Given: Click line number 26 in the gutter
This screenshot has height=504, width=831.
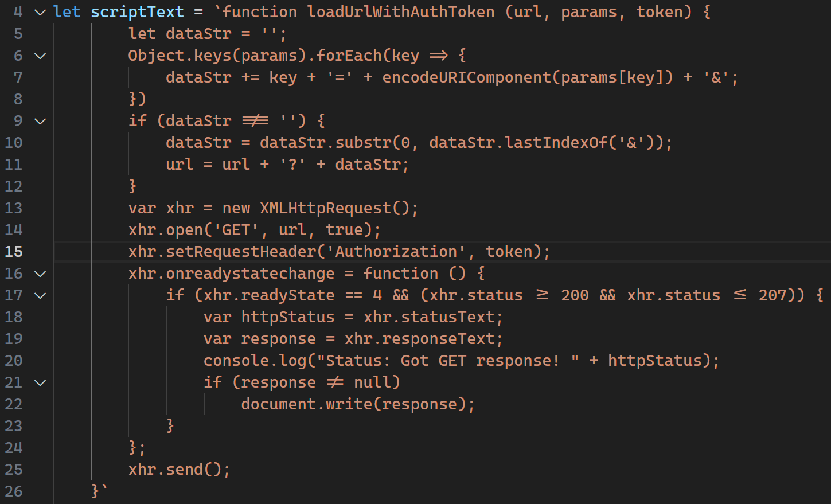Looking at the screenshot, I should (14, 491).
